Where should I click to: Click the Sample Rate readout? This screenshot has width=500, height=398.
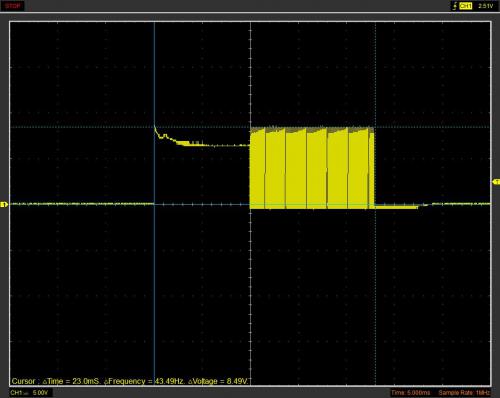pyautogui.click(x=464, y=393)
